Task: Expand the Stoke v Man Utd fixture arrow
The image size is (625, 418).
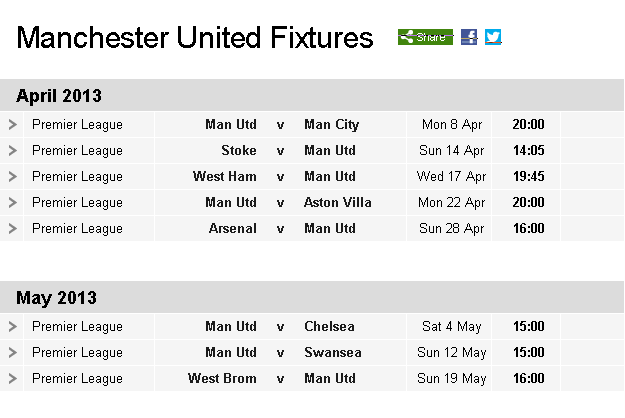Action: (x=12, y=151)
